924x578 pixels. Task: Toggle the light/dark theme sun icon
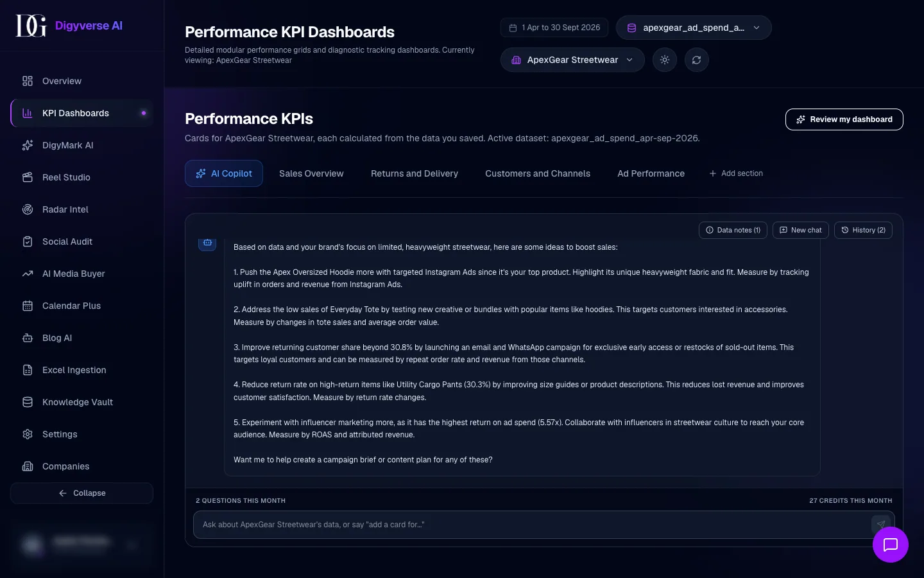pos(665,60)
